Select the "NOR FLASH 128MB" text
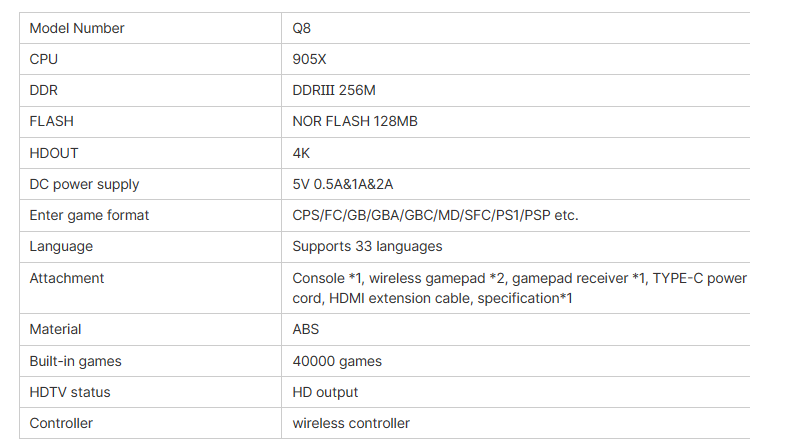 tap(355, 121)
